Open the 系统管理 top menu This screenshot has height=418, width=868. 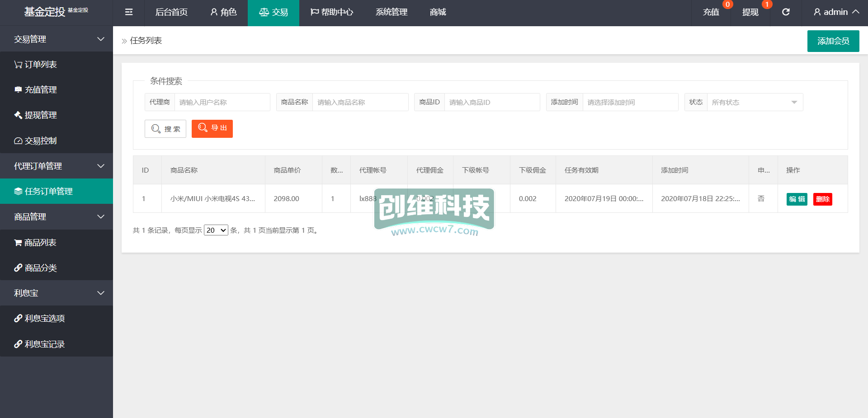(392, 12)
